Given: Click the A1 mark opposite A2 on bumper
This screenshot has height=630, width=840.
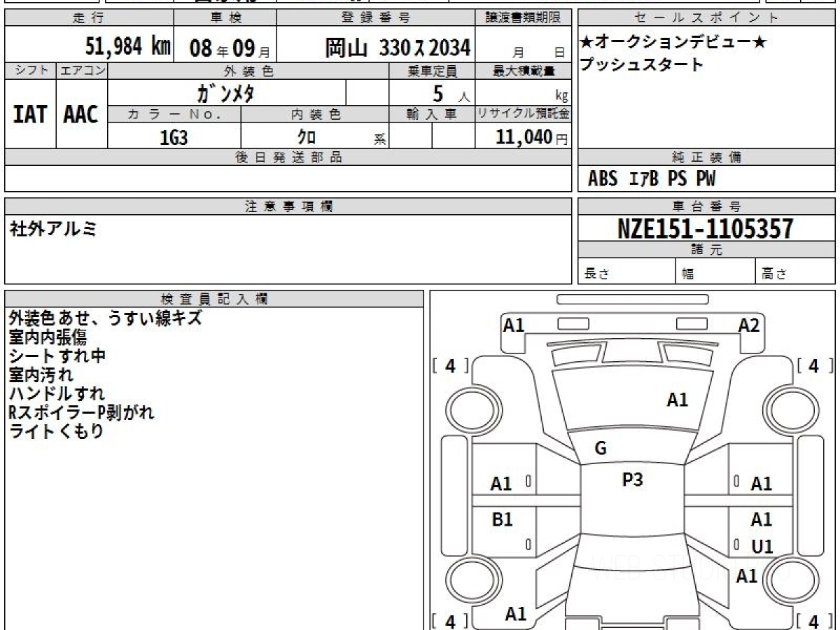Looking at the screenshot, I should tap(514, 325).
